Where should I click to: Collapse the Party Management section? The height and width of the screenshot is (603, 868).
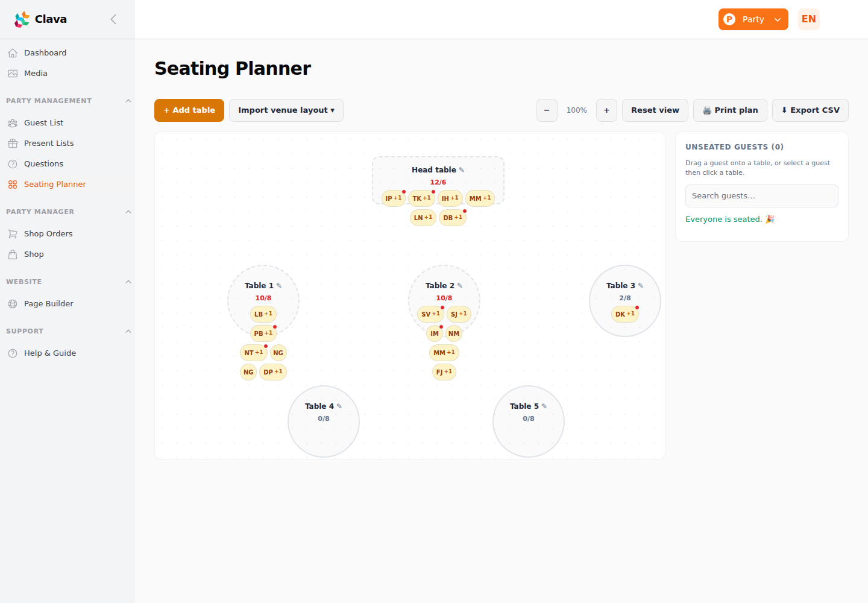point(128,101)
